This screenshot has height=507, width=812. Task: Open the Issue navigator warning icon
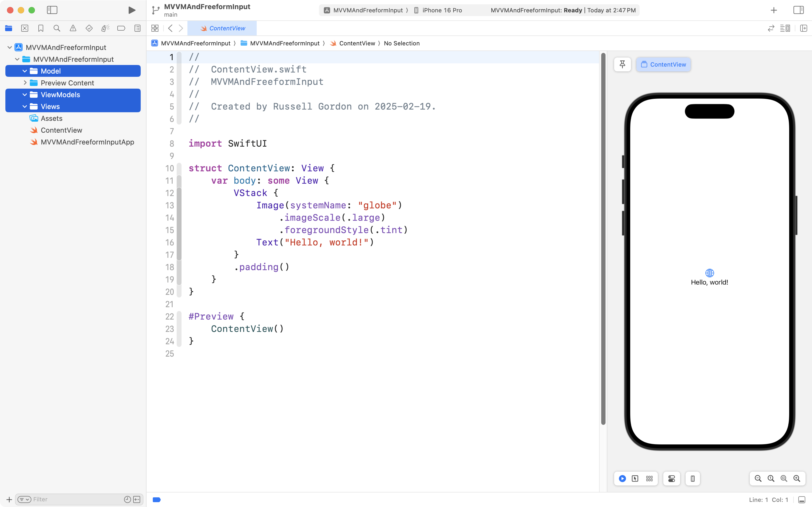pos(73,28)
